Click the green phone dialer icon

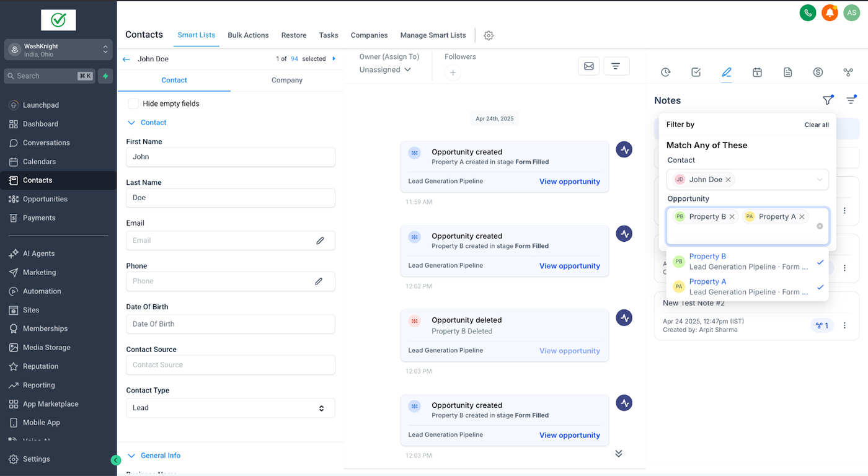pyautogui.click(x=807, y=12)
